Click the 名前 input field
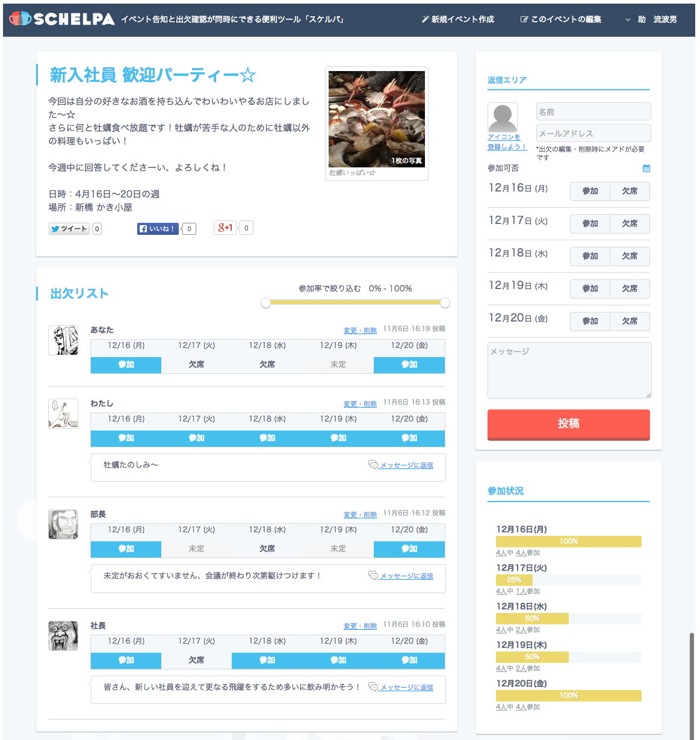The width and height of the screenshot is (700, 740). pos(593,111)
